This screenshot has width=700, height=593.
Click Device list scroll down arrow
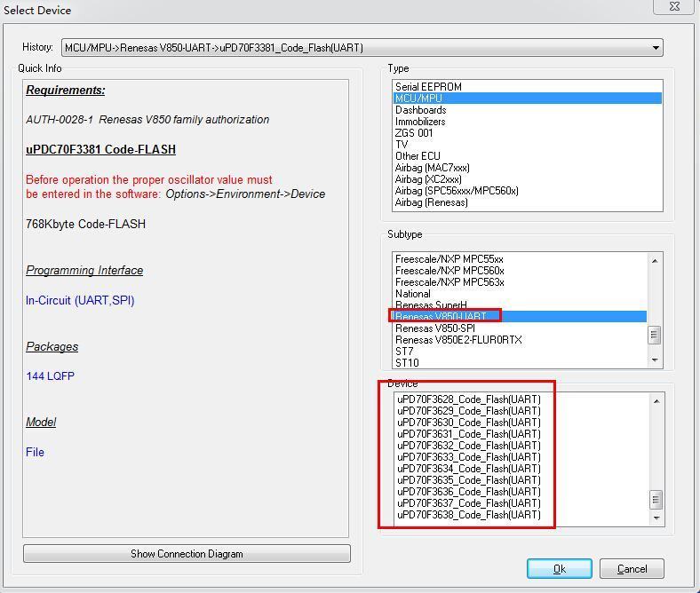tap(656, 518)
